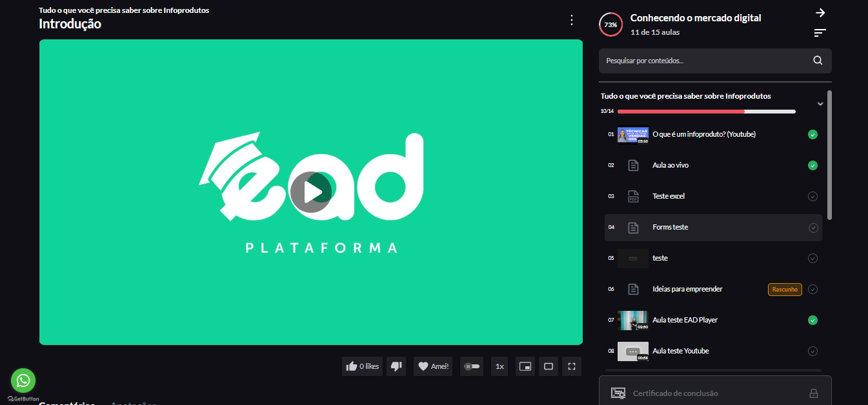Open lesson Teste excel

click(669, 196)
